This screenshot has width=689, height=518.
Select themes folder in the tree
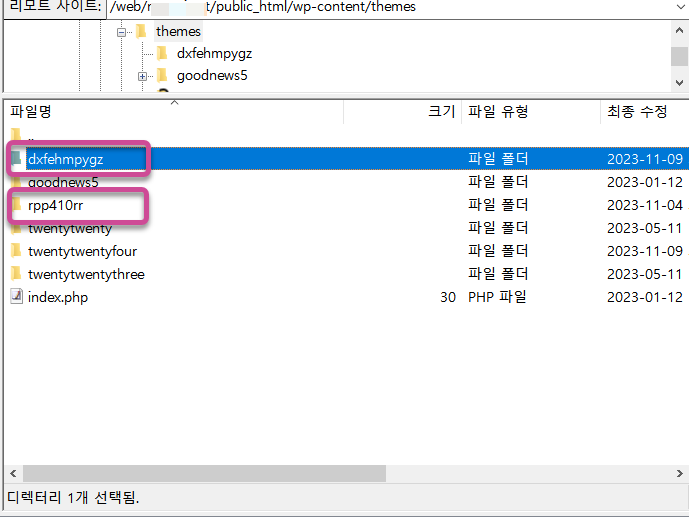pyautogui.click(x=178, y=32)
